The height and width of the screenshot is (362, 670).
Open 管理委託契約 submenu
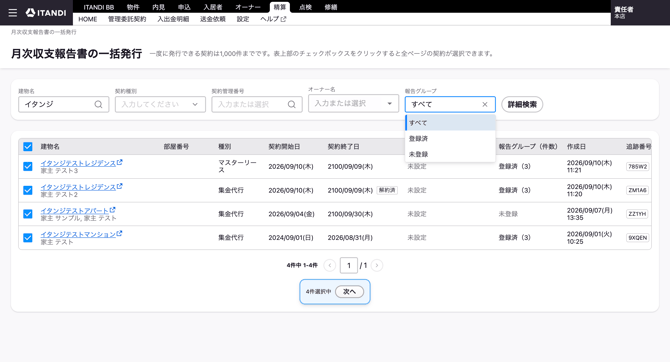pos(127,19)
